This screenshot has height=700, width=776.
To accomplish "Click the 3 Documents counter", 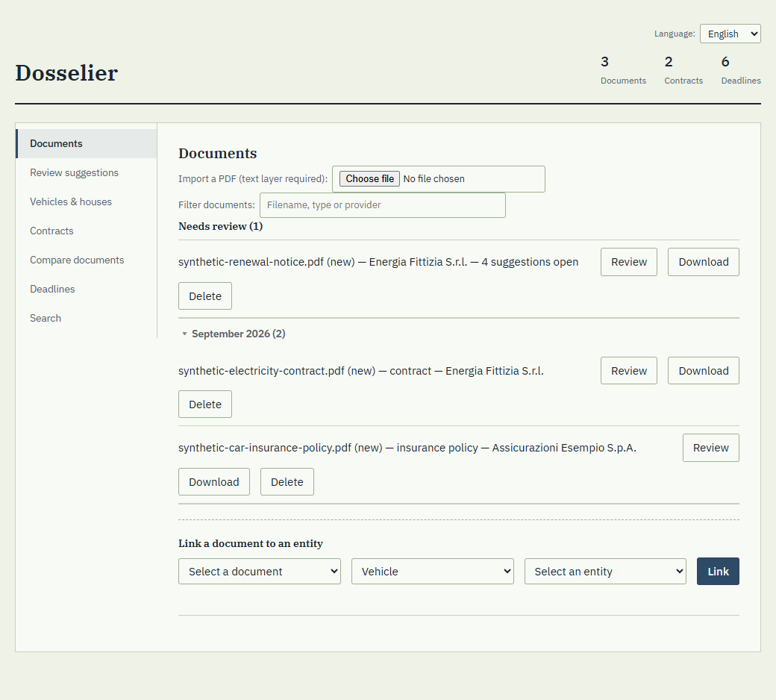I will [x=623, y=70].
